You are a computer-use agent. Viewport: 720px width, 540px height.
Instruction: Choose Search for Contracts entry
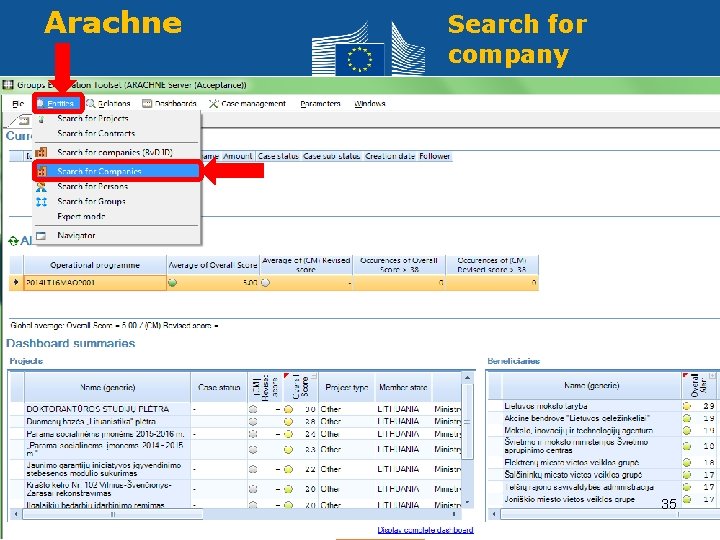(118, 133)
